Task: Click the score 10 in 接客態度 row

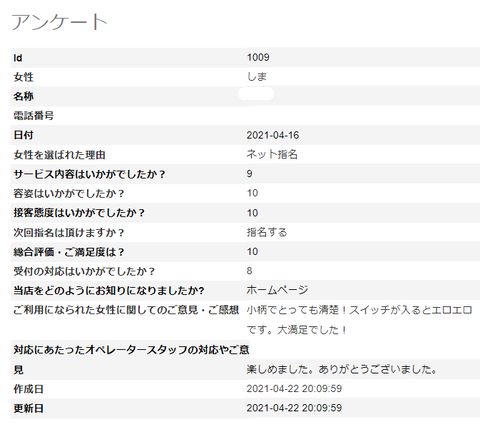Action: tap(252, 213)
